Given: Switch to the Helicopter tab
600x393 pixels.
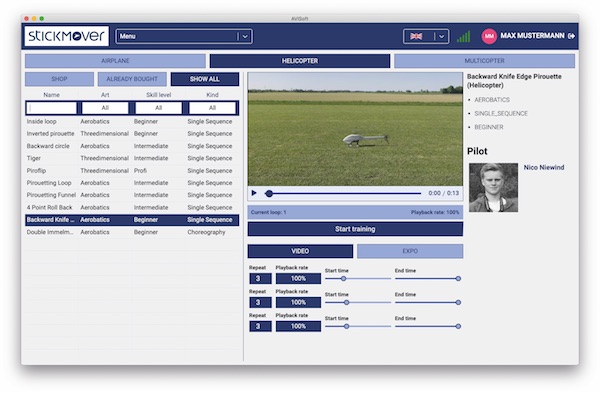Looking at the screenshot, I should tap(300, 61).
